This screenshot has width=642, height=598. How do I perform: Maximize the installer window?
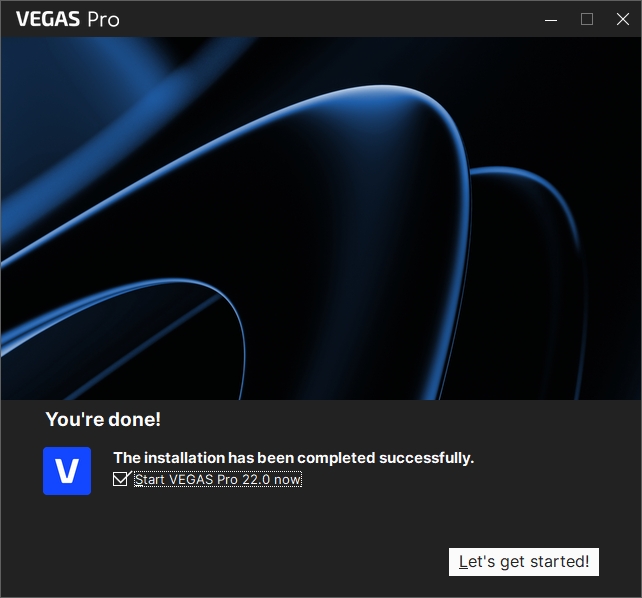(x=587, y=19)
